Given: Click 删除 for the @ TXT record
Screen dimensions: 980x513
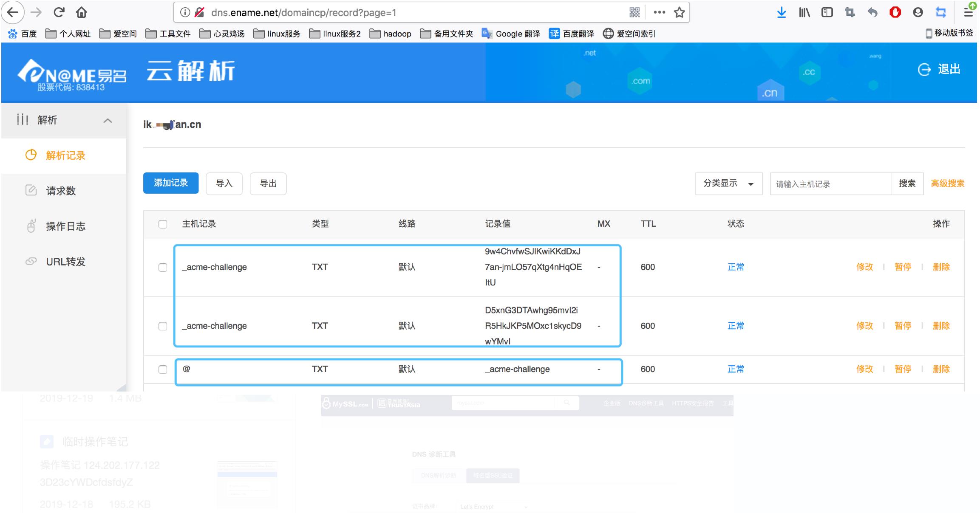Looking at the screenshot, I should point(941,369).
